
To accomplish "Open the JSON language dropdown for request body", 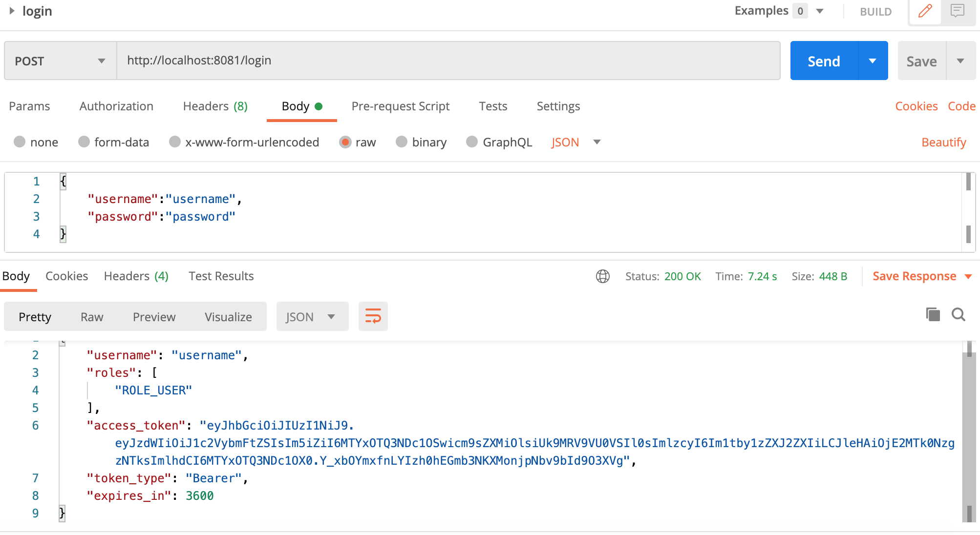I will pos(597,142).
